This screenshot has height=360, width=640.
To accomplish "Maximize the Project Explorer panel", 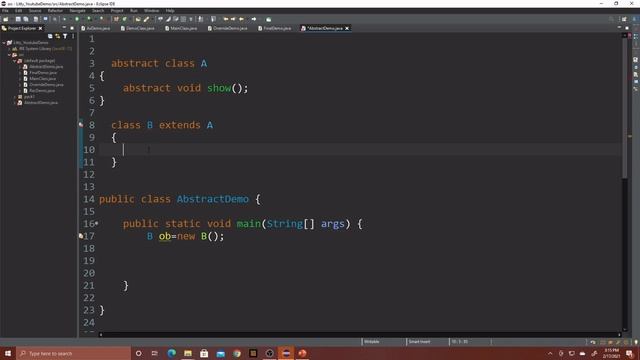I will tap(72, 28).
